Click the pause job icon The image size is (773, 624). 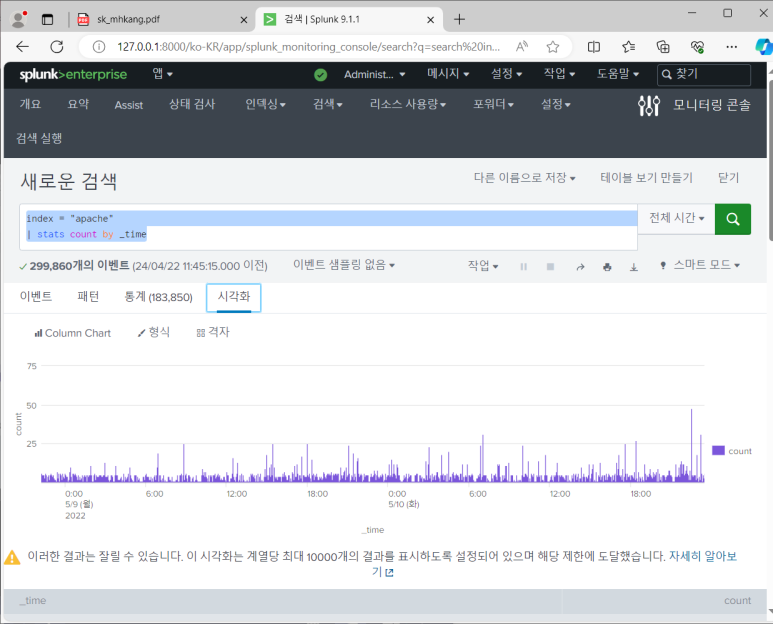(x=524, y=267)
